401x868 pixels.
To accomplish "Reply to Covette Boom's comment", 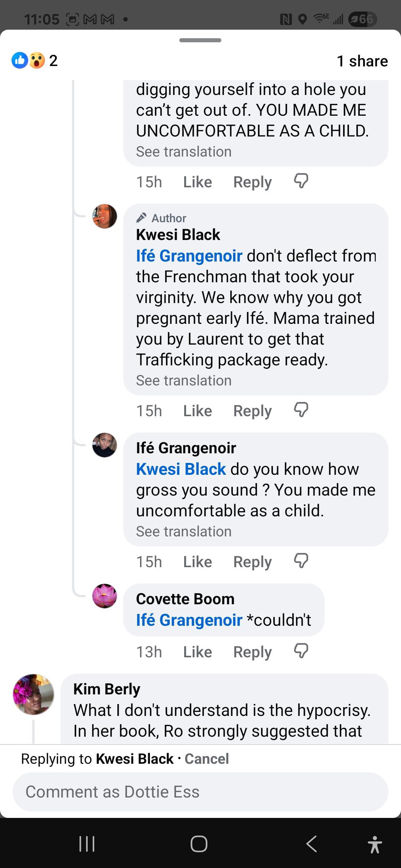I will coord(252,652).
